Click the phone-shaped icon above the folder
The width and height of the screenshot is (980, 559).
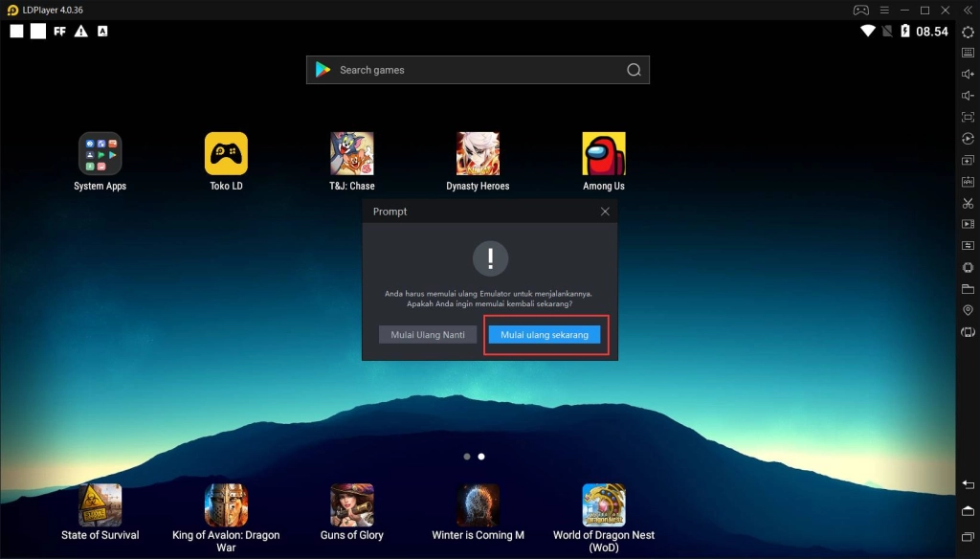968,267
